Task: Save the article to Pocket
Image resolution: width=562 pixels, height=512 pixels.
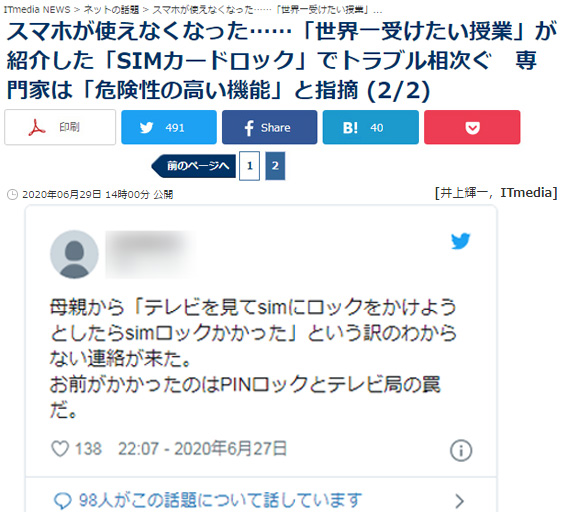Action: tap(472, 127)
